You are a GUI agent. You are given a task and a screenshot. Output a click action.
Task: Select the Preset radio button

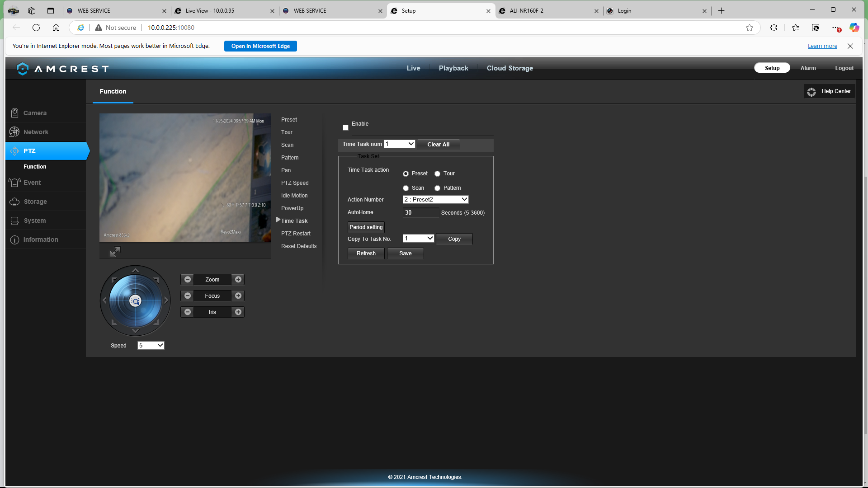406,174
